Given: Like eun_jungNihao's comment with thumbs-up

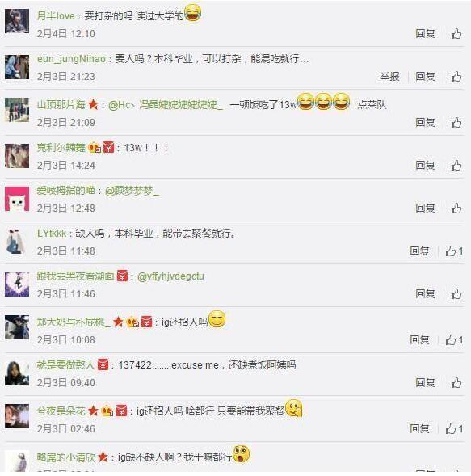Looking at the screenshot, I should tap(456, 77).
